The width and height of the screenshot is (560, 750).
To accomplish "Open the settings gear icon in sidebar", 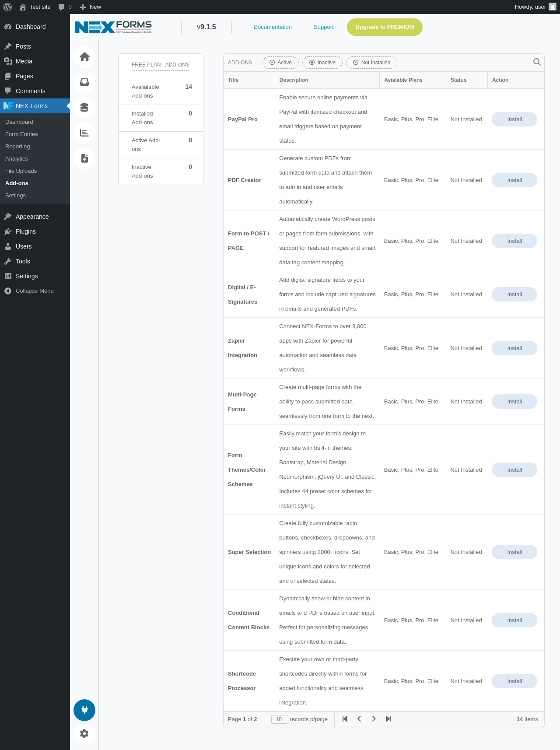I will coord(84,734).
